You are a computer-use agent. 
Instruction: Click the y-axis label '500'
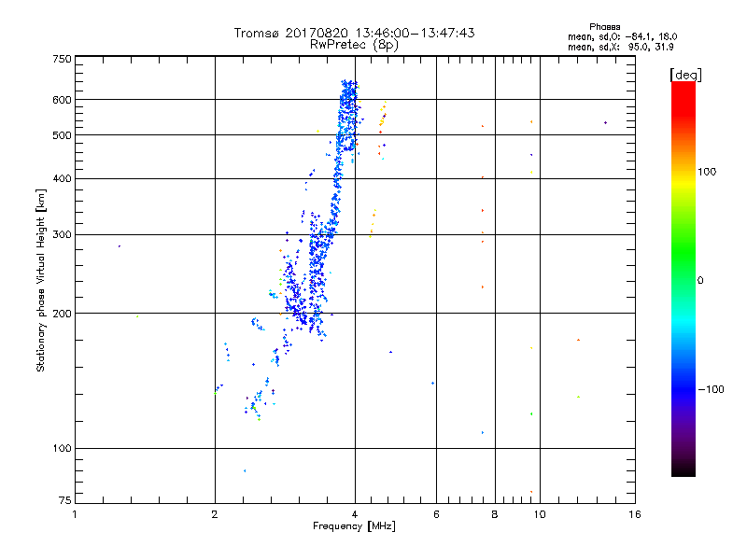[x=62, y=135]
